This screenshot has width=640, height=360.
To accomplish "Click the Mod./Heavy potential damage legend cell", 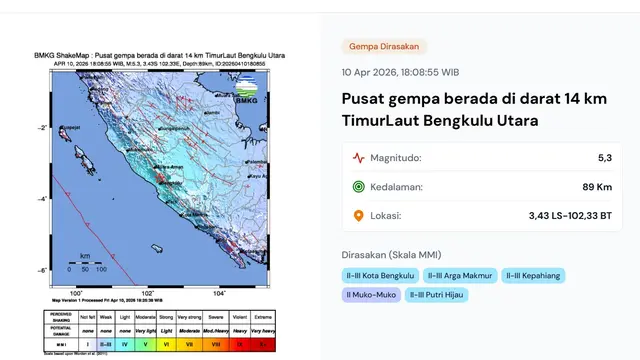I will click(x=216, y=331).
